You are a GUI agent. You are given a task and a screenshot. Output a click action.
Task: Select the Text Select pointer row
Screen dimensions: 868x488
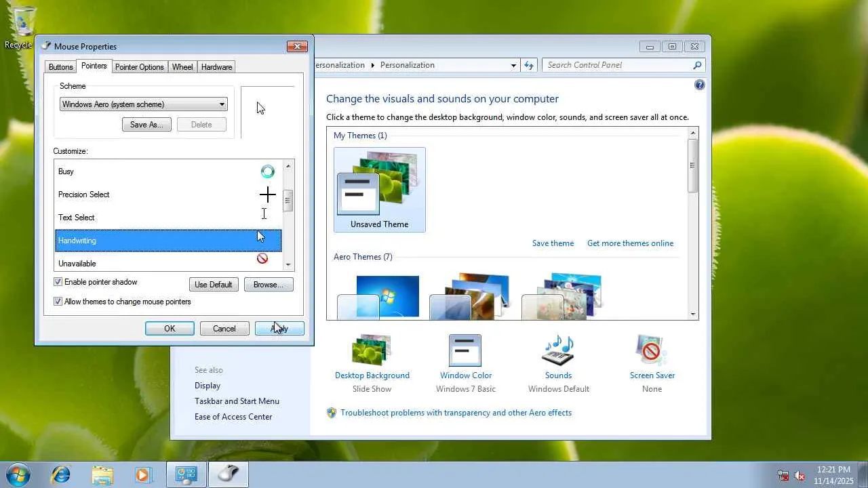point(168,218)
